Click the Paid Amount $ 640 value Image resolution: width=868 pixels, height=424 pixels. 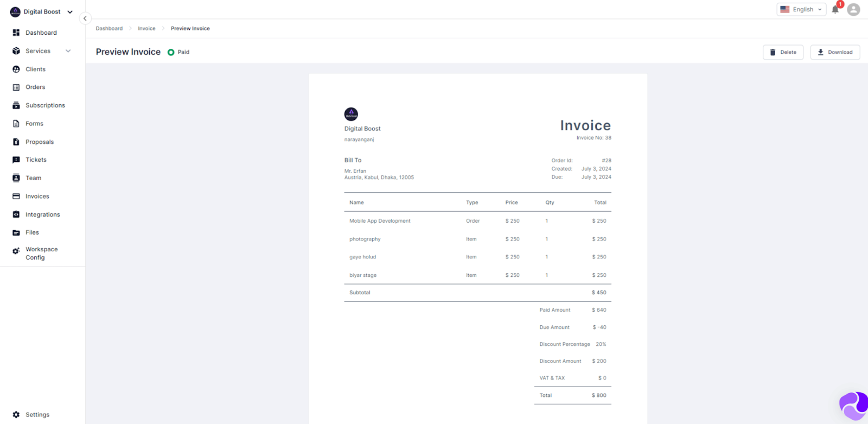pos(599,310)
